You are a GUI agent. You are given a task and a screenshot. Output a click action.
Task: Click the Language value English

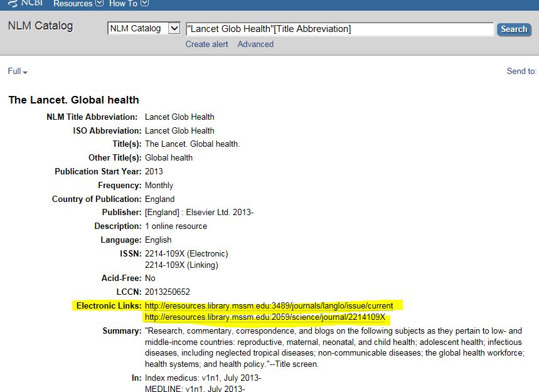[x=158, y=240]
